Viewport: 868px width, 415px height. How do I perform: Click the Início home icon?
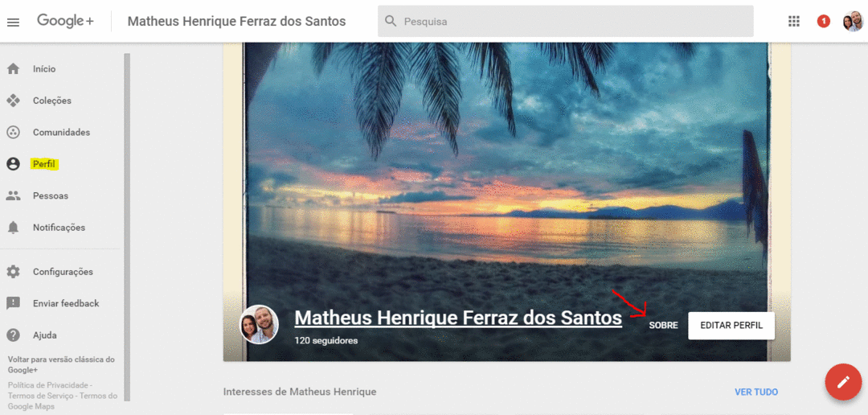(x=13, y=69)
